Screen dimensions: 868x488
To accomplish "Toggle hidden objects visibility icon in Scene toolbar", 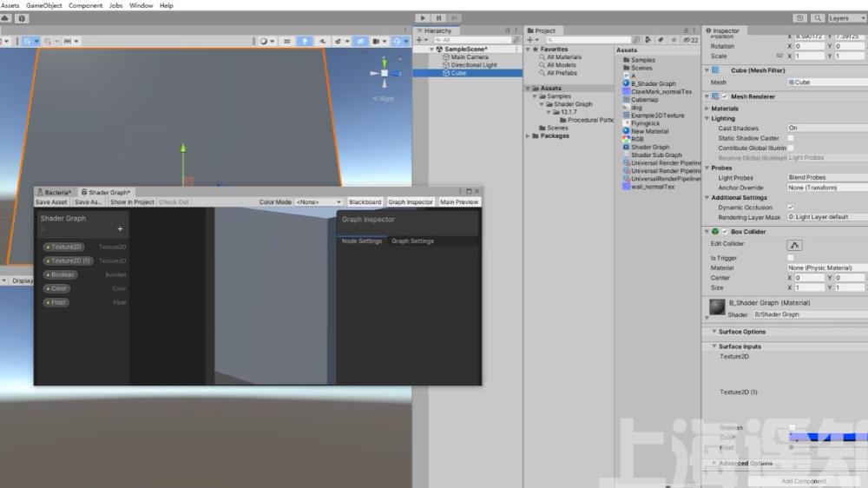I will [x=360, y=41].
